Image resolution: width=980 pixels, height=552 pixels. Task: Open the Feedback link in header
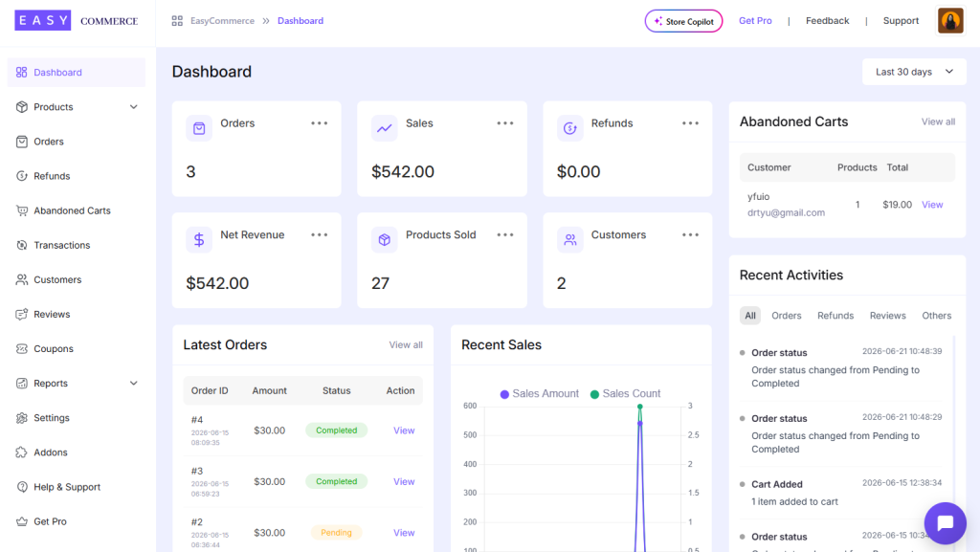827,21
